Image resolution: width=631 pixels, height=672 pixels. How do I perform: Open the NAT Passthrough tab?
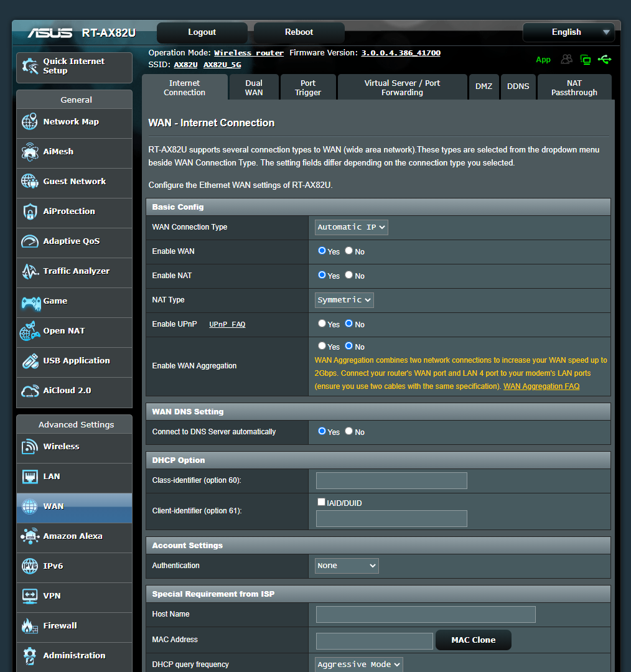(x=574, y=88)
